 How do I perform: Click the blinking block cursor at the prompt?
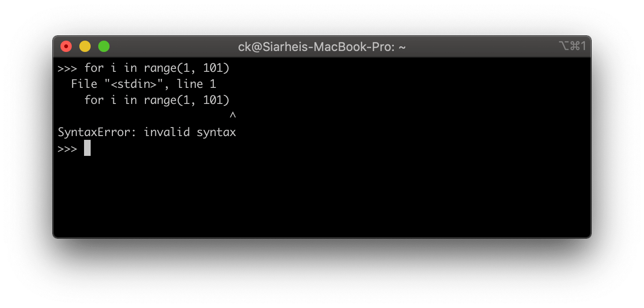click(x=87, y=148)
